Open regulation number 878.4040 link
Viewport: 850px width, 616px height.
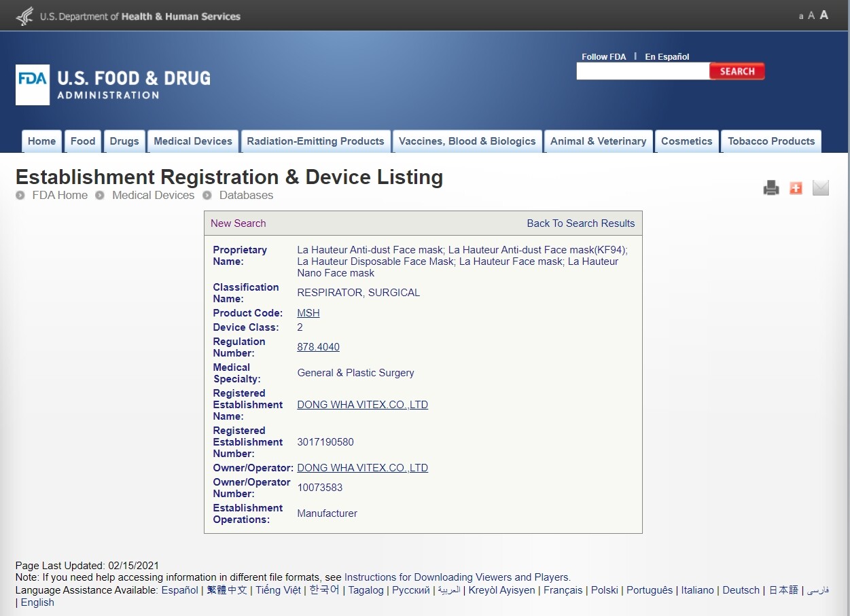[x=318, y=347]
